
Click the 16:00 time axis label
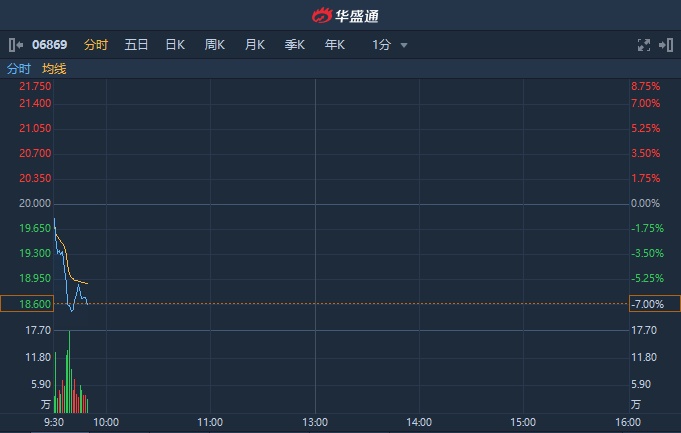(x=628, y=422)
